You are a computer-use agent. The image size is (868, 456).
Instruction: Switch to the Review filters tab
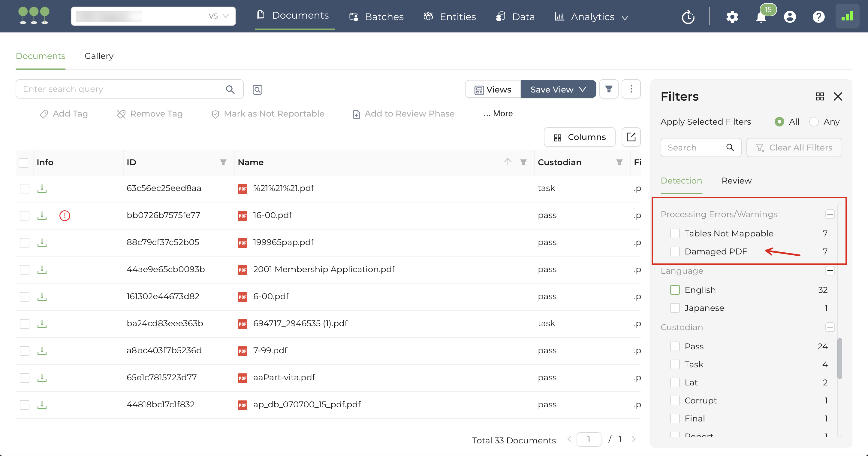[x=736, y=181]
